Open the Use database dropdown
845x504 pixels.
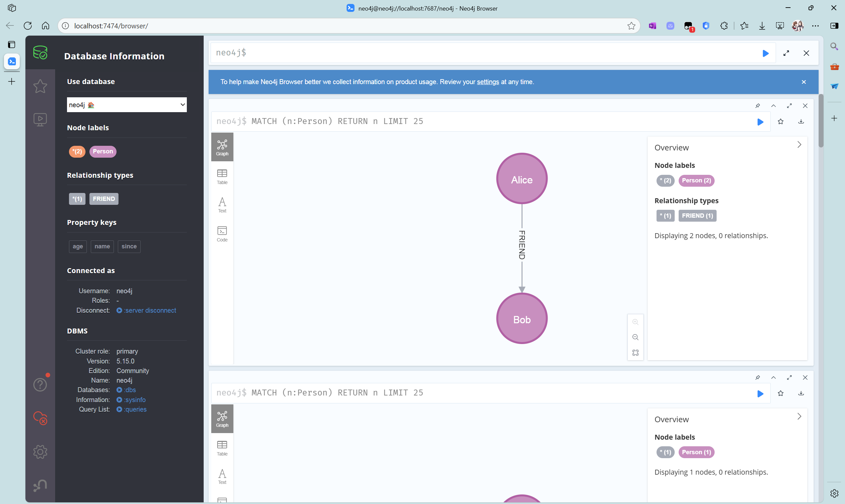(x=127, y=105)
